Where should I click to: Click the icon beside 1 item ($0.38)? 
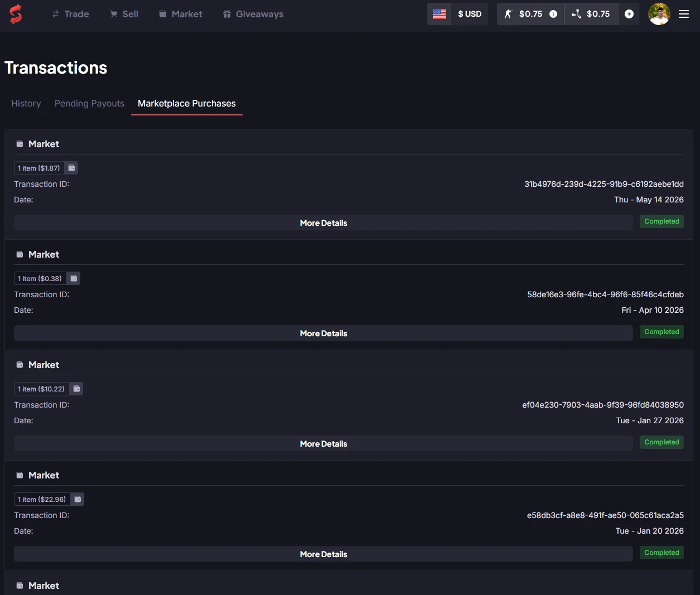click(x=74, y=278)
